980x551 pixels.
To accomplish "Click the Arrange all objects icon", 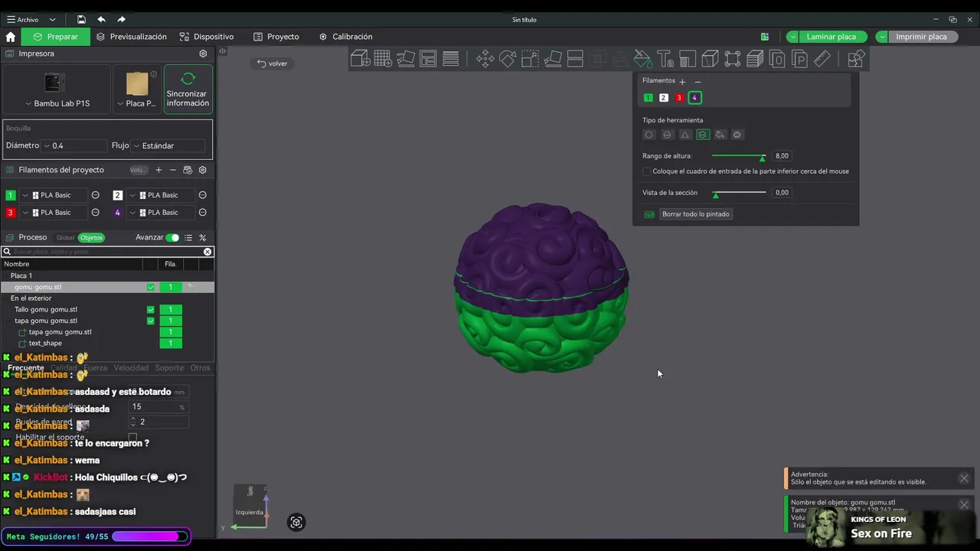I will (428, 59).
